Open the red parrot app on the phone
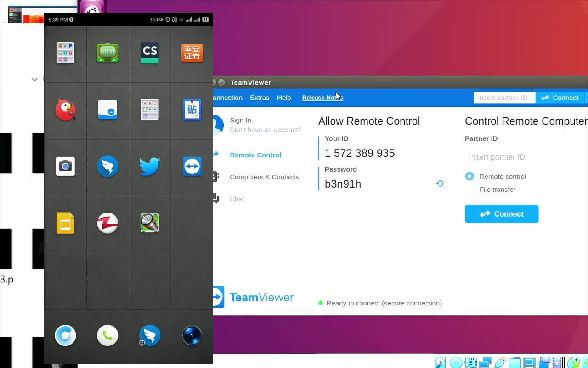Screen dimensions: 588x368 [65, 110]
